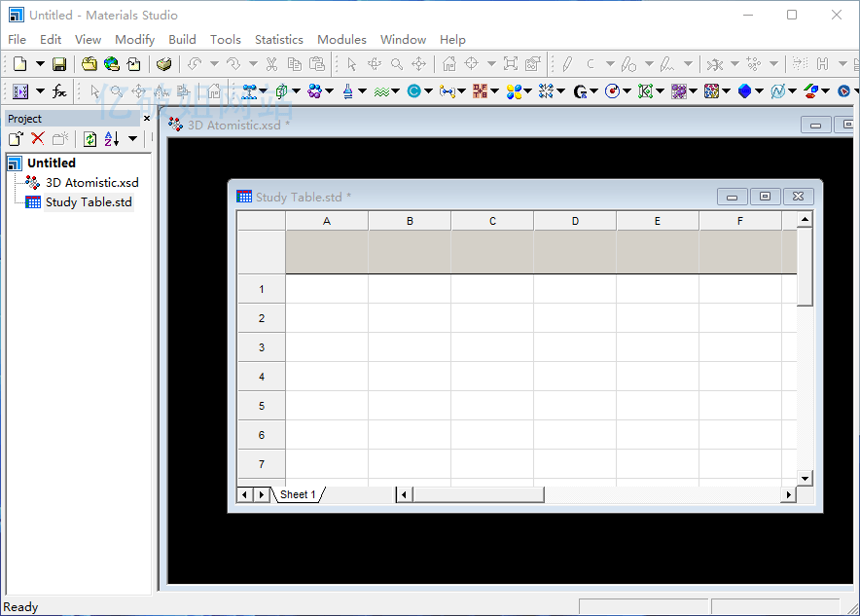Click the A-Z sort icon in Project panel
The width and height of the screenshot is (860, 616).
pyautogui.click(x=112, y=139)
